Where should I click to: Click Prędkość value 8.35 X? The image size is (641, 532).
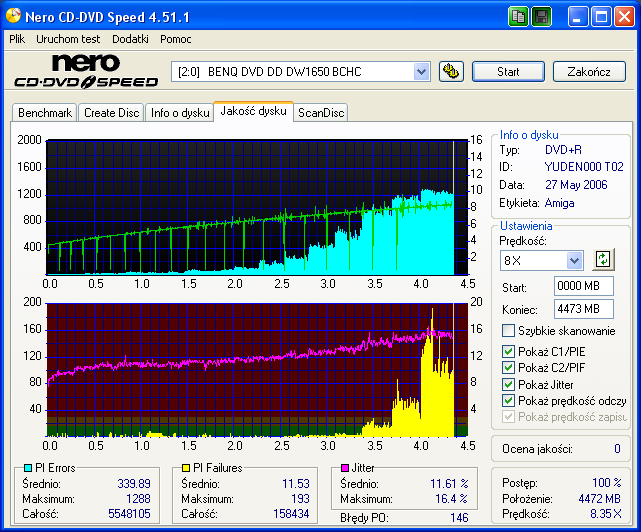click(605, 514)
